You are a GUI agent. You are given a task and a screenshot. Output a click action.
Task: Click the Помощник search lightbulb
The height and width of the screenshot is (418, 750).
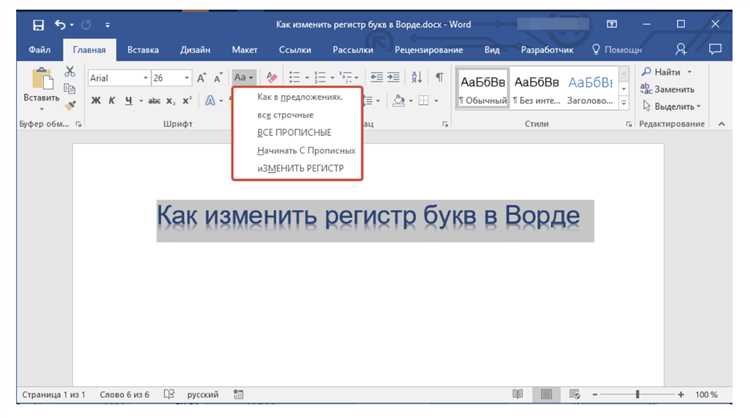596,49
